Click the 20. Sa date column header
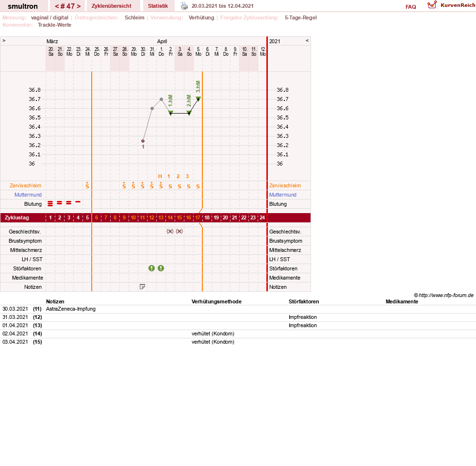The height and width of the screenshot is (466, 476). [x=51, y=51]
